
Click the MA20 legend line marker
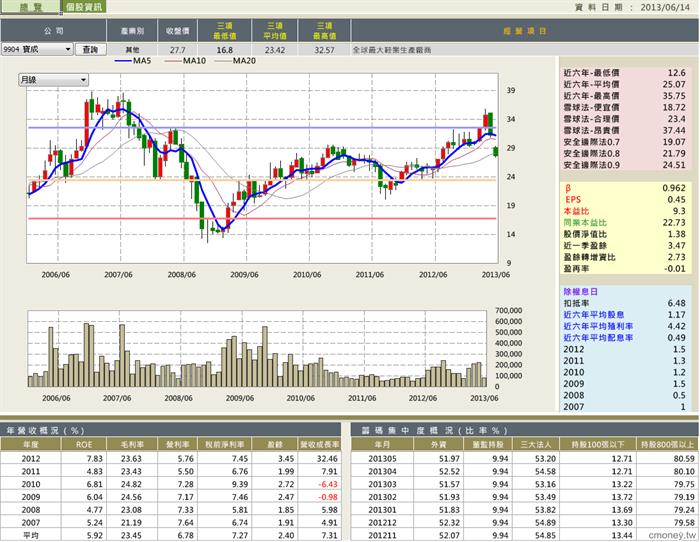(223, 61)
